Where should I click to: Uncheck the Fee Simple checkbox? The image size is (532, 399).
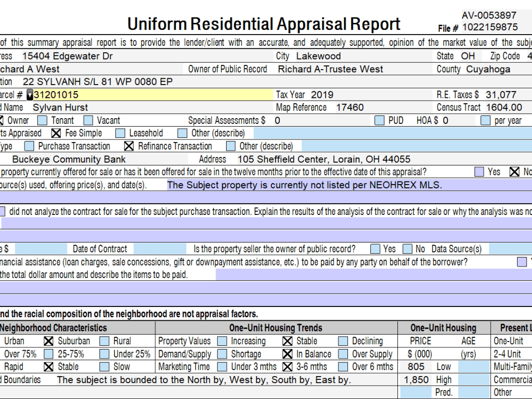pos(56,134)
